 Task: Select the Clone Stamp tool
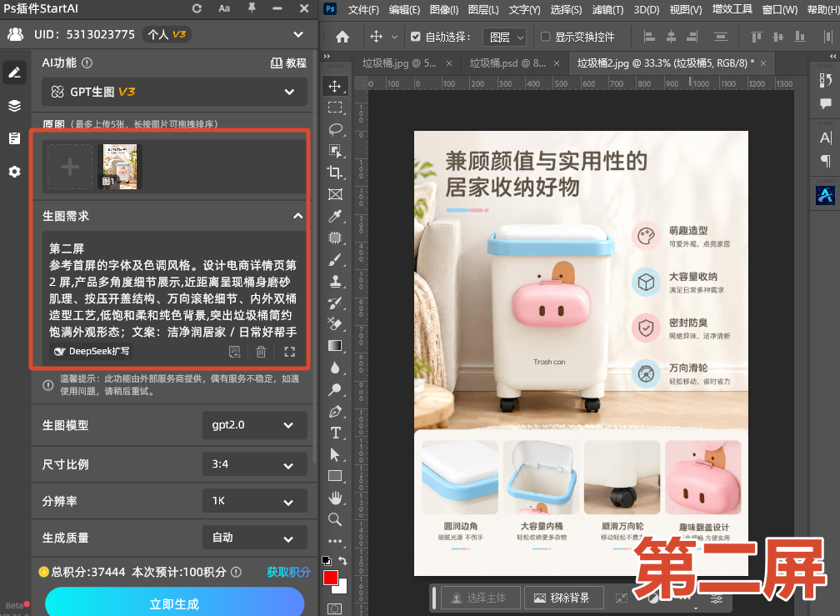[x=335, y=281]
